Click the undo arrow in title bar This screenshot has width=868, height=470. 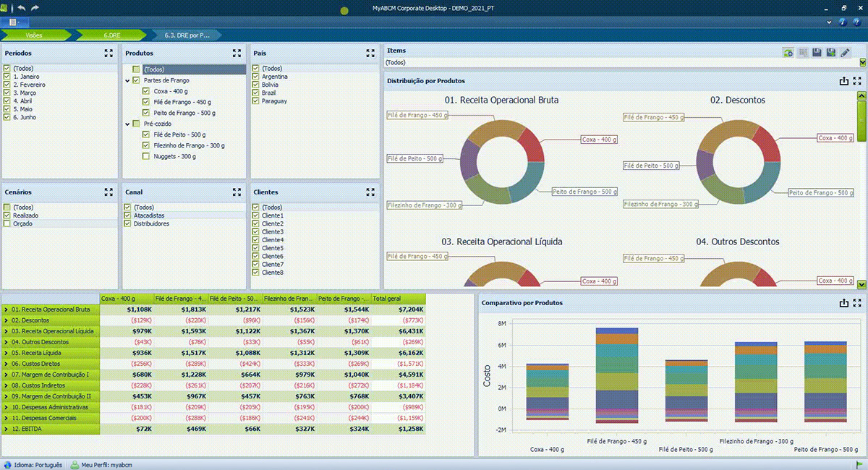point(21,7)
